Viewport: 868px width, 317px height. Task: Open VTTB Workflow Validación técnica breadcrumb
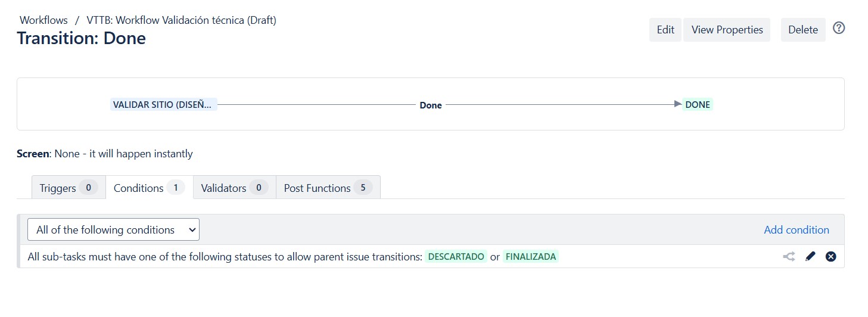pyautogui.click(x=181, y=20)
